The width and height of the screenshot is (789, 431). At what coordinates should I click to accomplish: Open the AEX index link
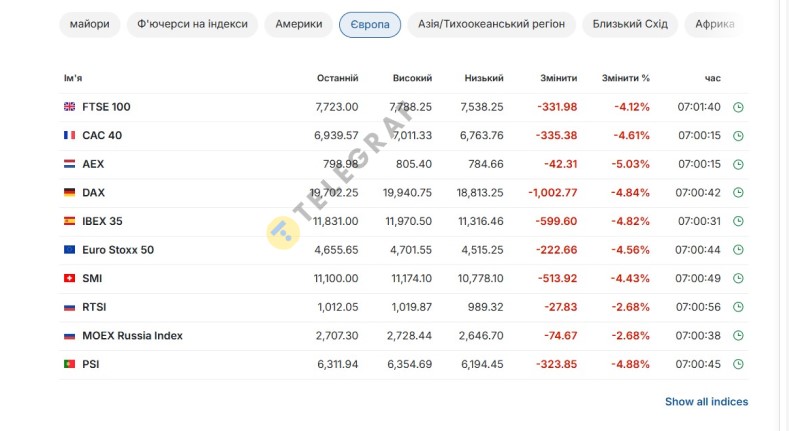(x=93, y=164)
